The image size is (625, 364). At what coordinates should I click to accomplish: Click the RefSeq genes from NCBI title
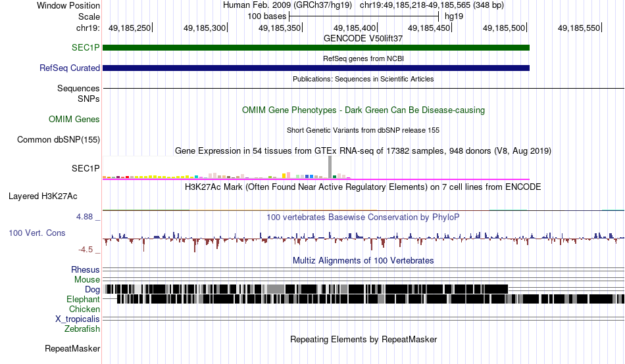[364, 58]
